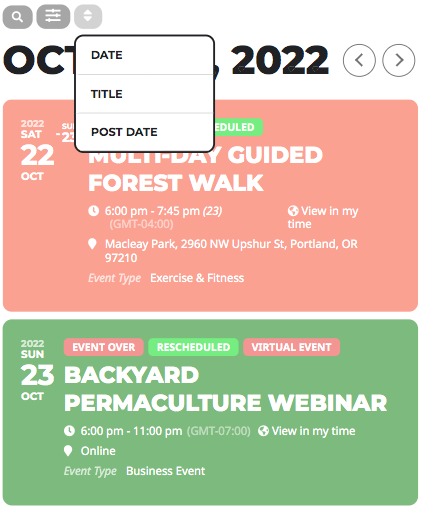Click clock icon in Permaculture Webinar card
The image size is (422, 508).
coord(69,431)
